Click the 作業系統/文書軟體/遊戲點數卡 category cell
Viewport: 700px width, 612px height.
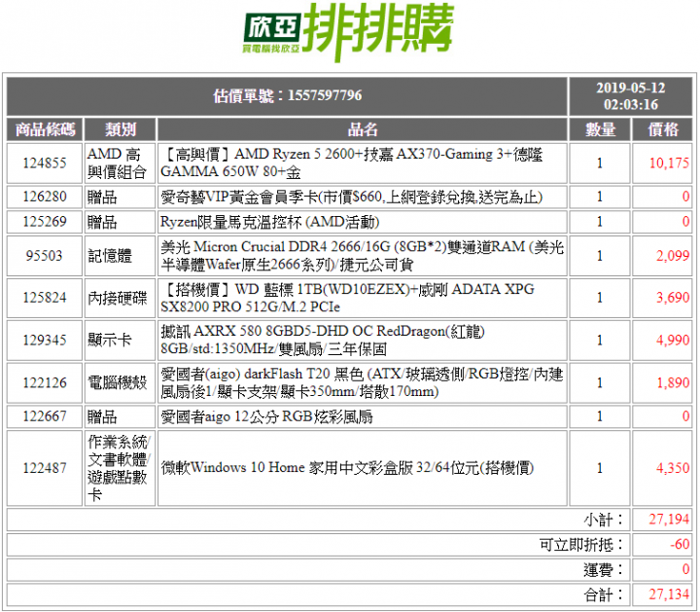coord(121,468)
